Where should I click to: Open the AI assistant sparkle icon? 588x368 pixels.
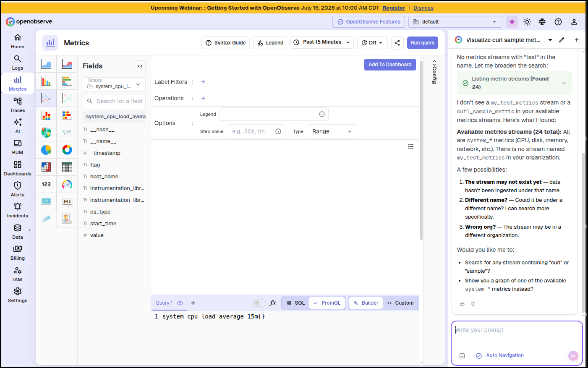512,22
